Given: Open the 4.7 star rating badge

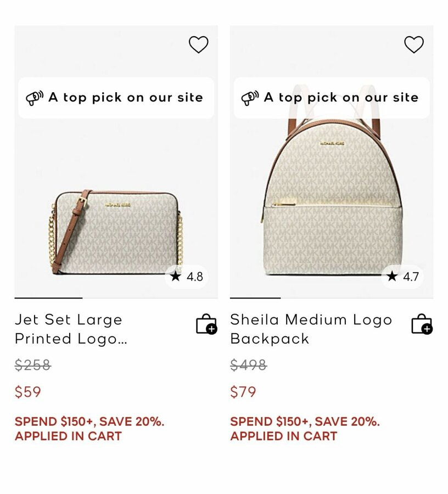Looking at the screenshot, I should [402, 277].
